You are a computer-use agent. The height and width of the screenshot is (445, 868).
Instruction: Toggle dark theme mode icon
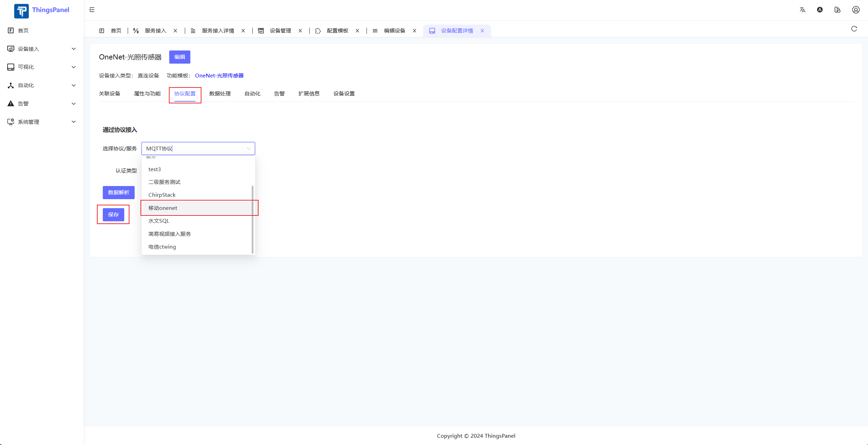tap(820, 10)
